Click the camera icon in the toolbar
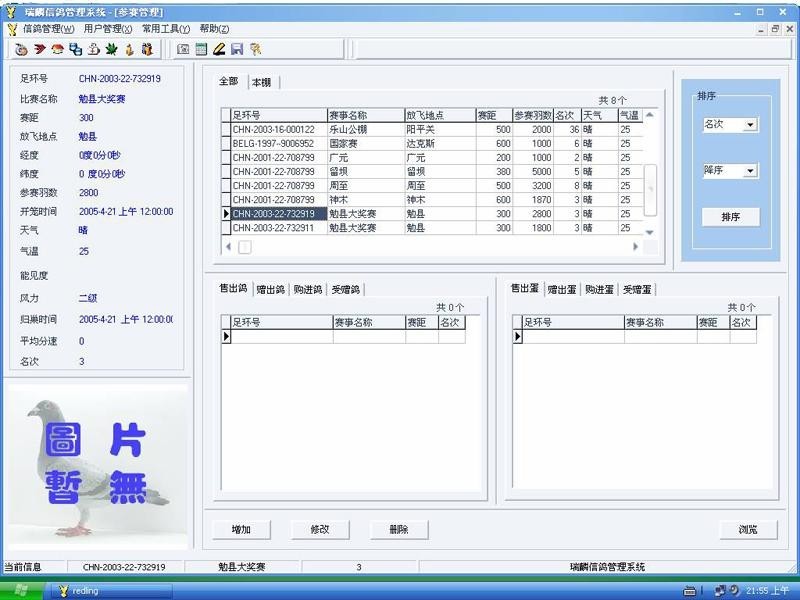The image size is (800, 600). point(183,48)
